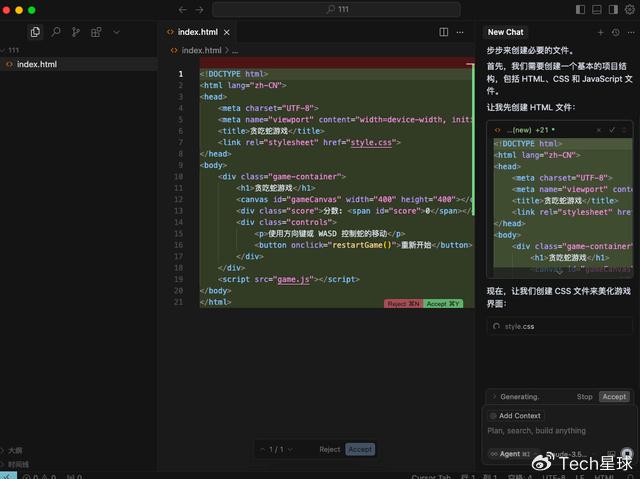Open remote window status bar icon
Screen dimensions: 640x479
tap(8, 475)
